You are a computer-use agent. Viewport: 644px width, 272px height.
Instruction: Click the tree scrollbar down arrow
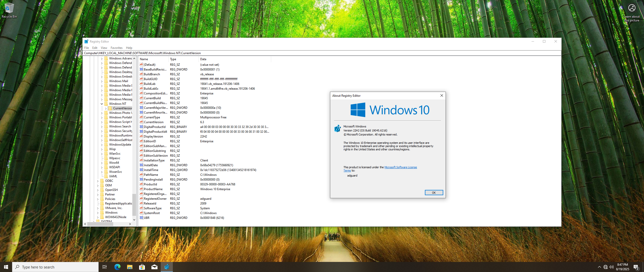(134, 220)
